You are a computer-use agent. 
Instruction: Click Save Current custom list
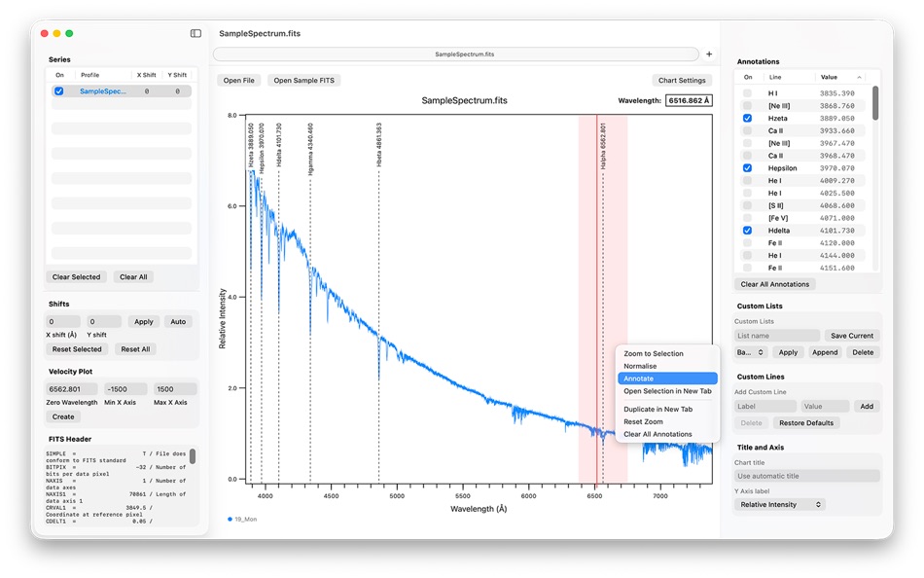[x=851, y=336]
